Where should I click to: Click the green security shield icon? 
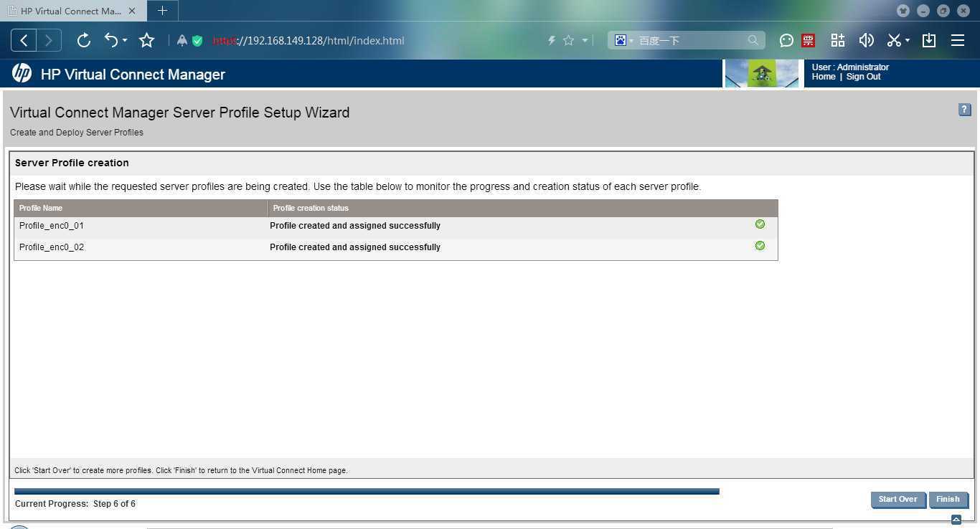(x=197, y=41)
